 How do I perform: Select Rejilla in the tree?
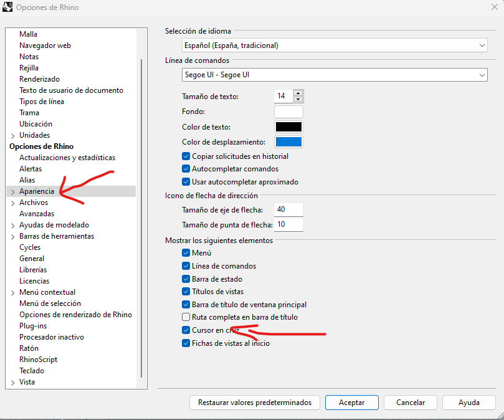tap(29, 68)
